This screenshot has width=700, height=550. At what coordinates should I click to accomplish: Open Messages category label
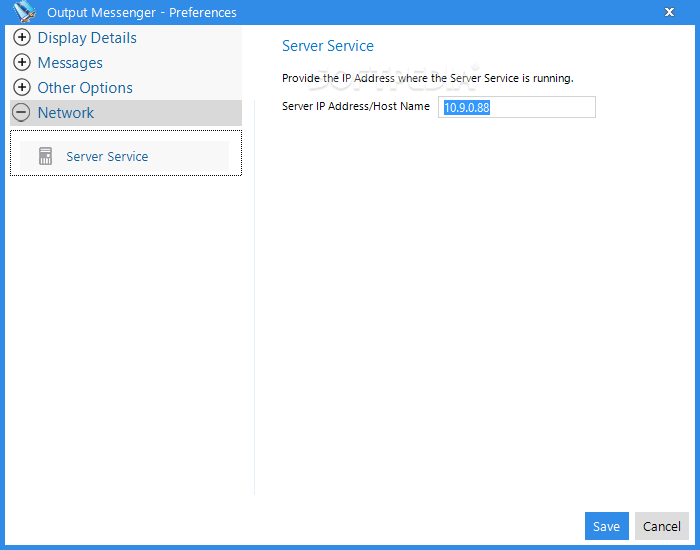click(x=70, y=63)
